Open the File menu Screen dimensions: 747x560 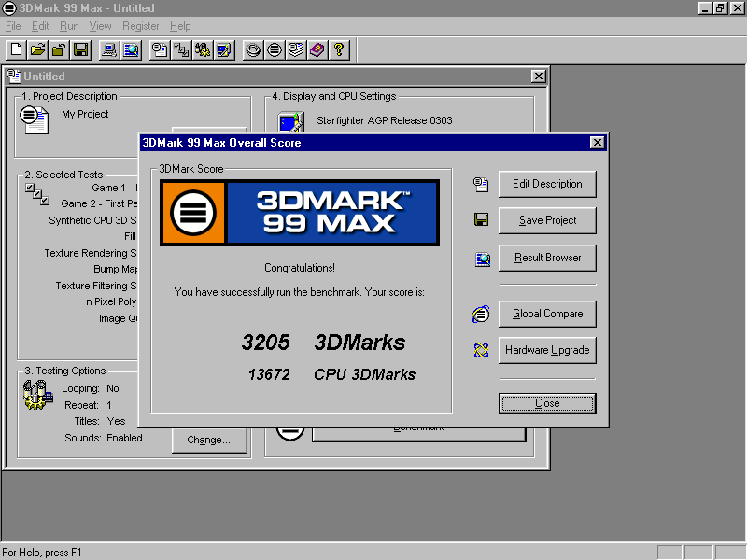click(13, 26)
